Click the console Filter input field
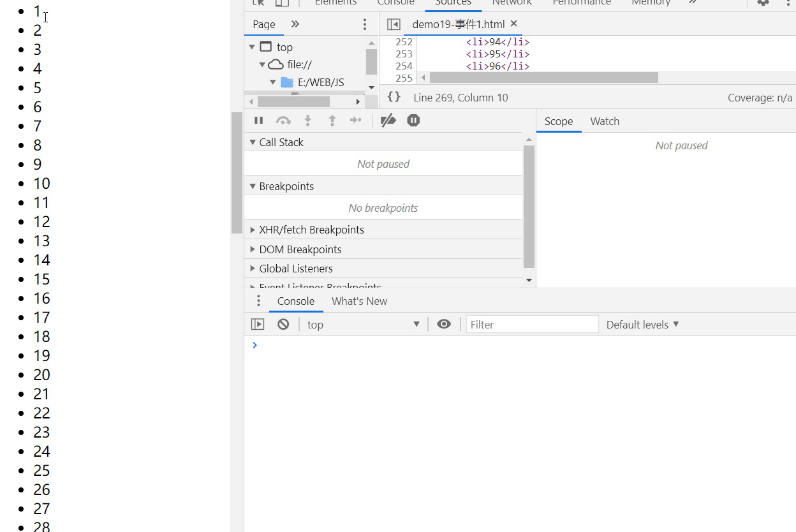Image resolution: width=796 pixels, height=532 pixels. [x=532, y=324]
